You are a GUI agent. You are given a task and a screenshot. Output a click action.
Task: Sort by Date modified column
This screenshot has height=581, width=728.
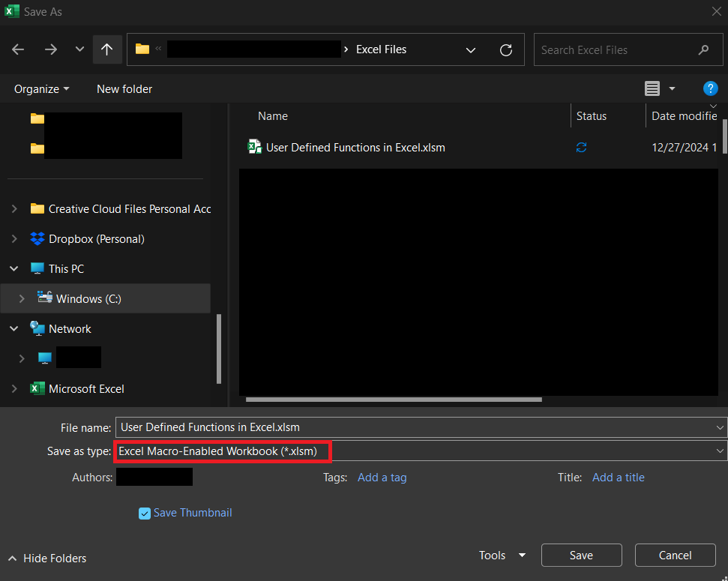click(x=685, y=116)
